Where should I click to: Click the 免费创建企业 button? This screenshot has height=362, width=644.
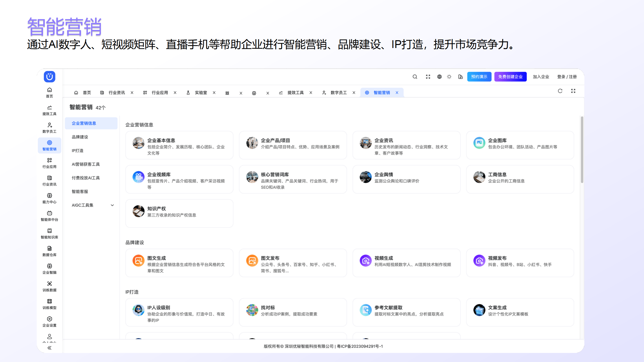click(x=510, y=77)
